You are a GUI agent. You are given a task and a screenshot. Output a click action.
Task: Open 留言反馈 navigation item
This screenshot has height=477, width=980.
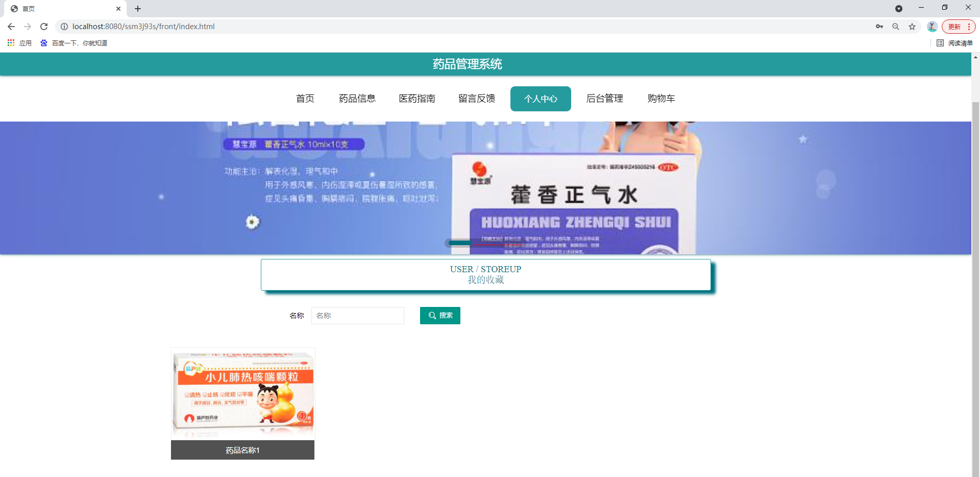(477, 99)
